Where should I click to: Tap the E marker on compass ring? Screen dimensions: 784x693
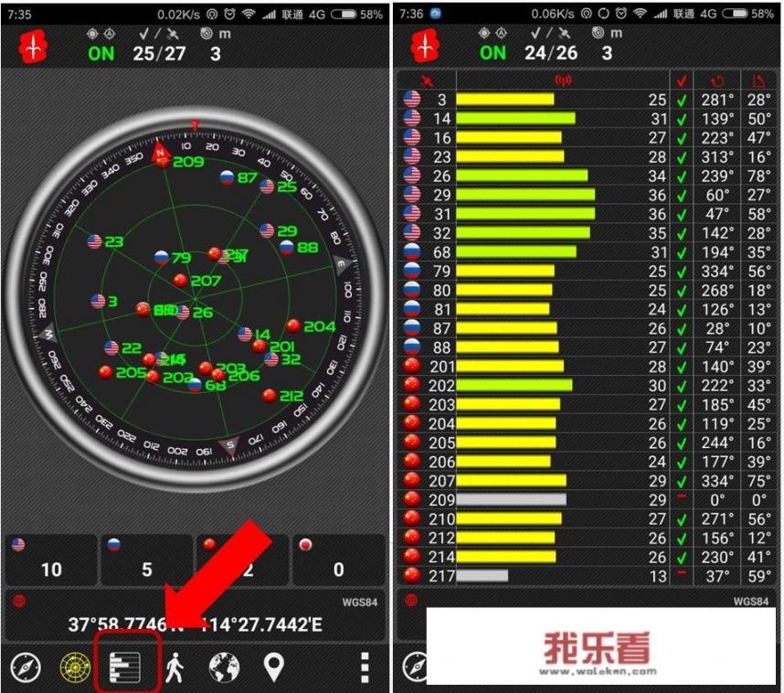342,264
